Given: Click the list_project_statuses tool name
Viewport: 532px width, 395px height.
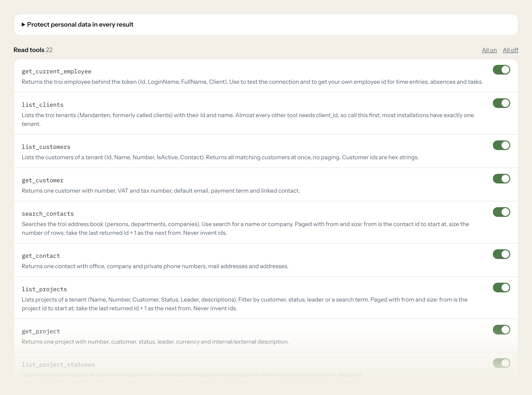Looking at the screenshot, I should tap(58, 365).
